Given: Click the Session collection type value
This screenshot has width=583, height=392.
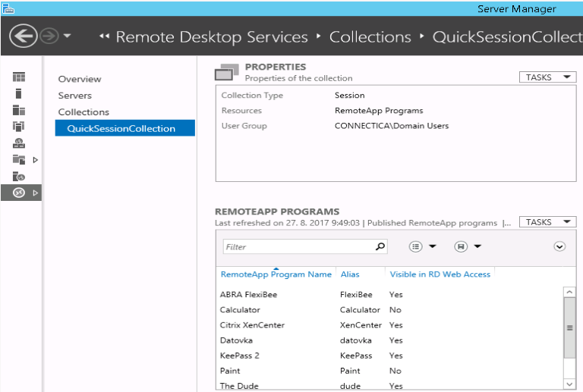Looking at the screenshot, I should [x=349, y=96].
